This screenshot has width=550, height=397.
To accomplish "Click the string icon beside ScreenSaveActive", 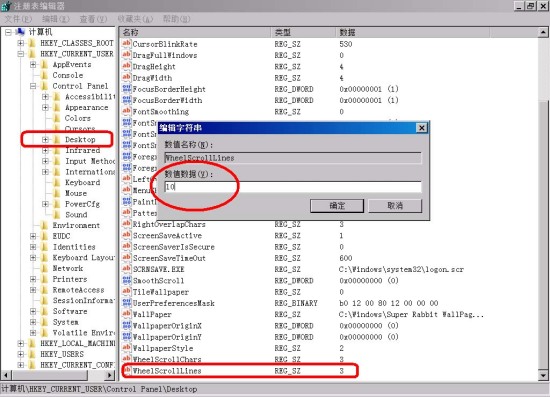I will tap(126, 235).
